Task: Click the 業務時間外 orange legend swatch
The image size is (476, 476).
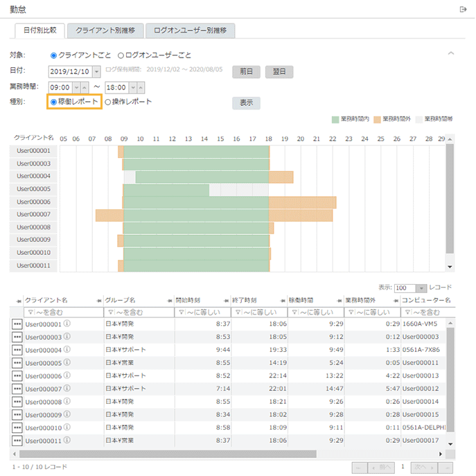Action: pyautogui.click(x=378, y=119)
